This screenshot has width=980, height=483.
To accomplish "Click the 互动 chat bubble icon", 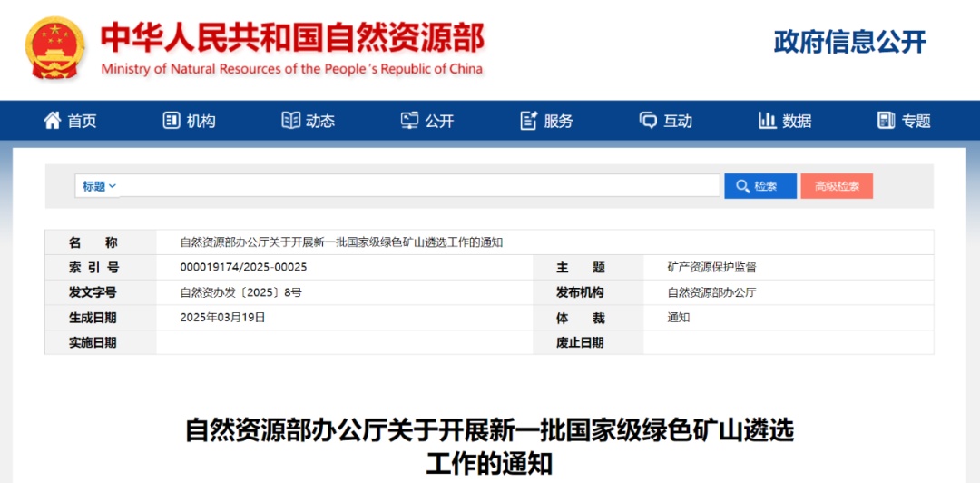I will (648, 121).
